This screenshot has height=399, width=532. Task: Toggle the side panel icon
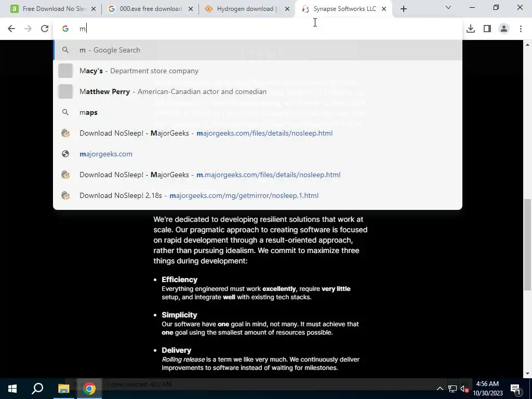[x=487, y=29]
